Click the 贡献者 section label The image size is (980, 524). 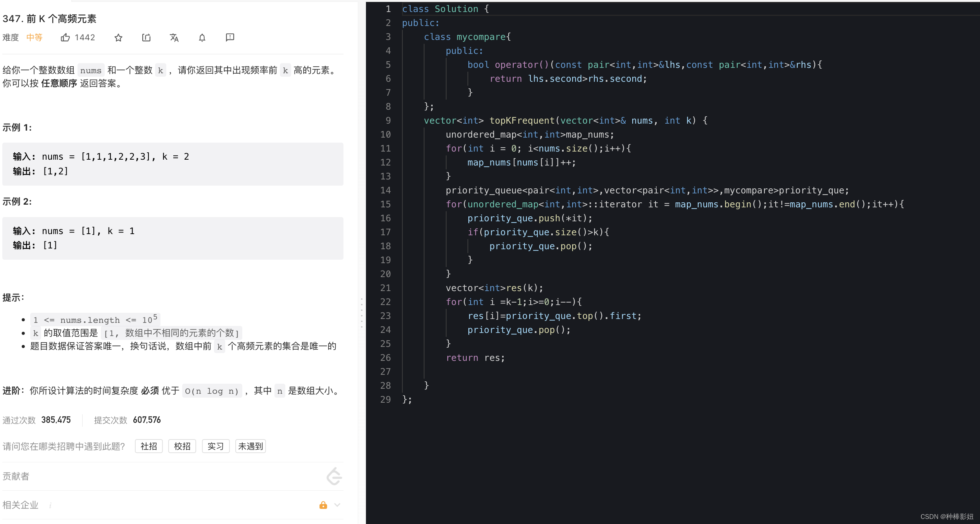16,476
